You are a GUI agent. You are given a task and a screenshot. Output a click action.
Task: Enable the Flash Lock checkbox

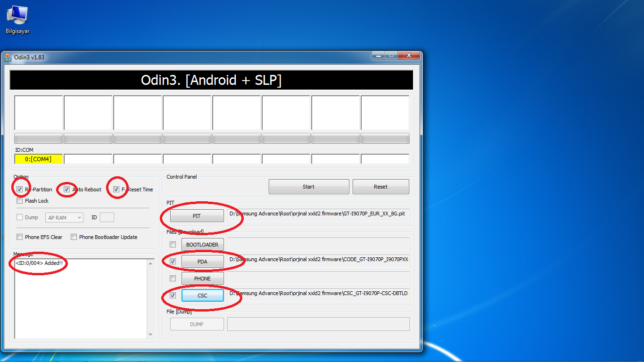19,201
